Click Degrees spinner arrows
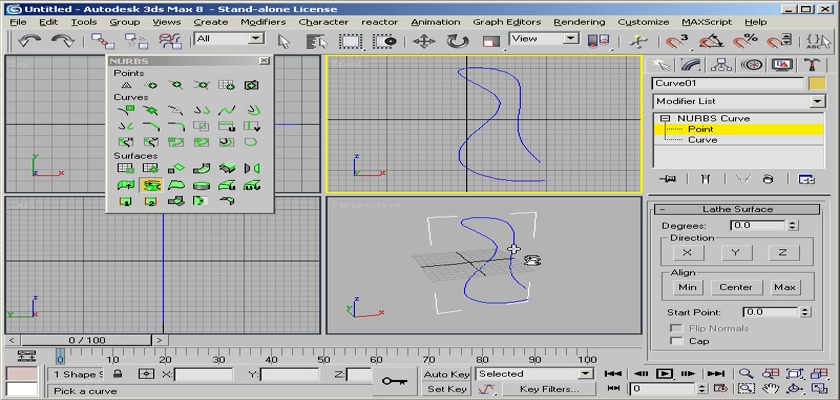The image size is (840, 400). (793, 225)
